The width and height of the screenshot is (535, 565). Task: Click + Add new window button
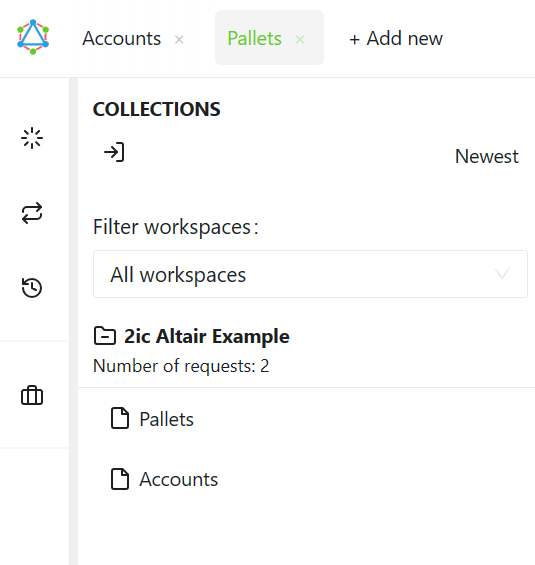(x=396, y=38)
